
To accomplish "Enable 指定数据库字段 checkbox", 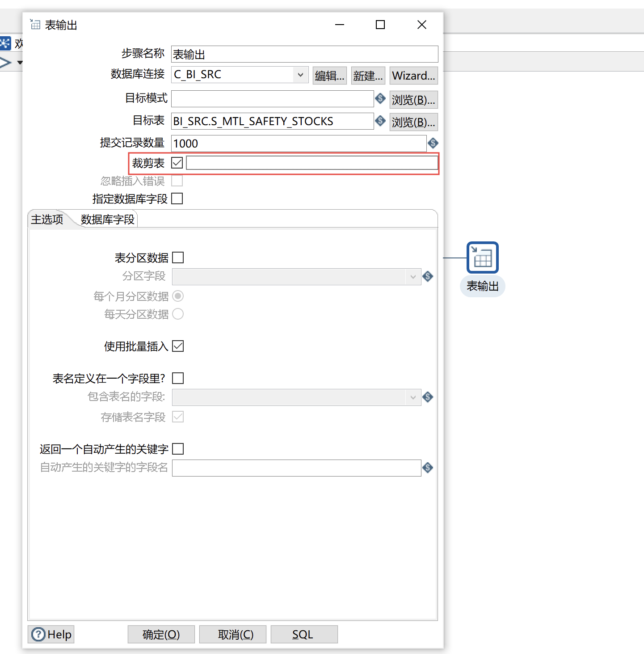I will (x=177, y=198).
